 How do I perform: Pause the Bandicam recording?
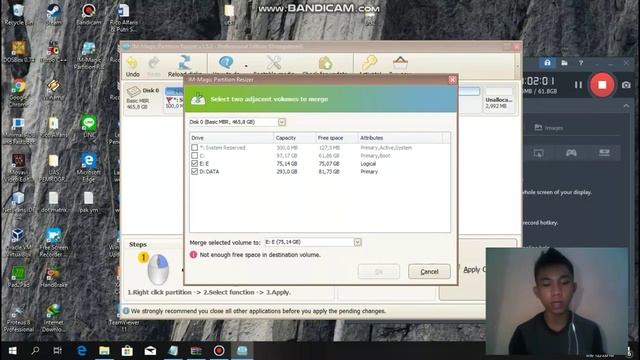coord(578,85)
